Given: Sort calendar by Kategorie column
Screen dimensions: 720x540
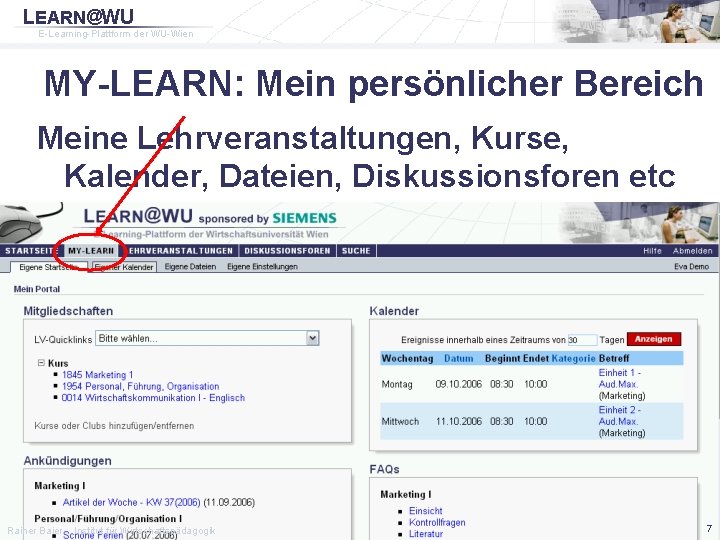Looking at the screenshot, I should [x=573, y=358].
